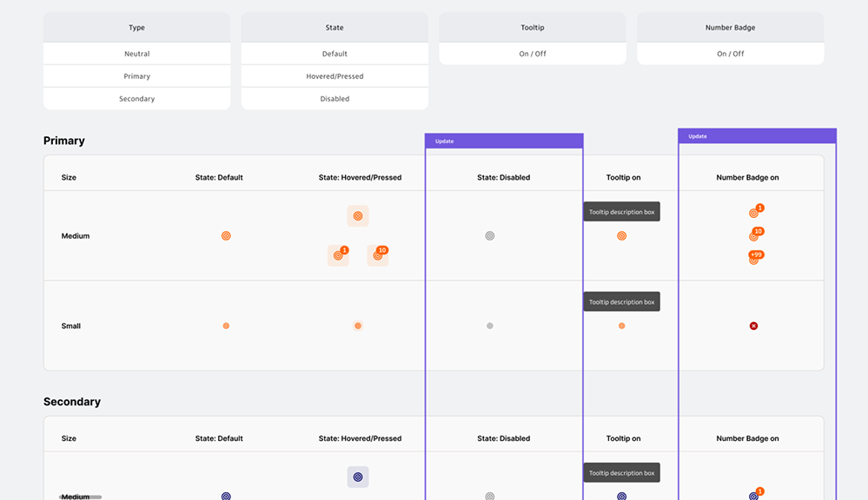868x500 pixels.
Task: Click the Primary hovered icon with badge 10
Action: [x=377, y=255]
